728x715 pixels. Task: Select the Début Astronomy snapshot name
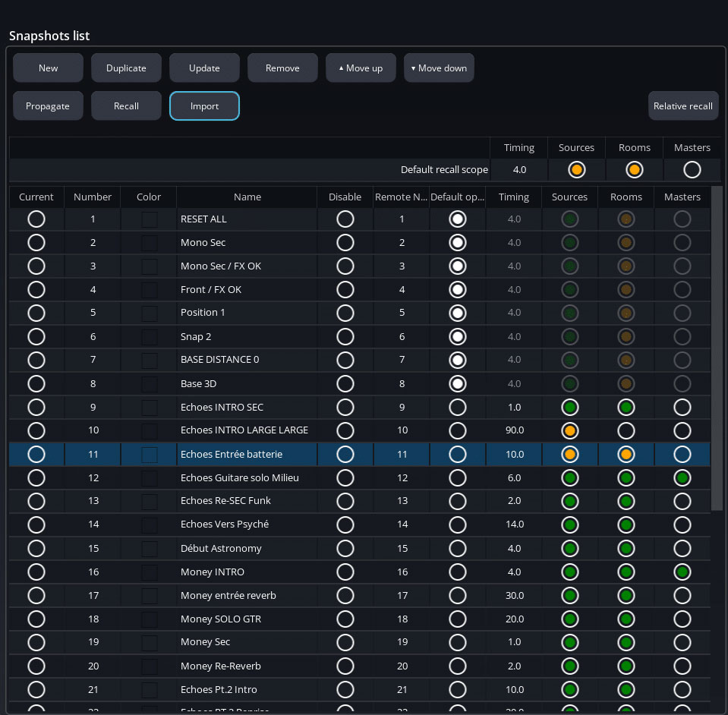click(x=221, y=549)
